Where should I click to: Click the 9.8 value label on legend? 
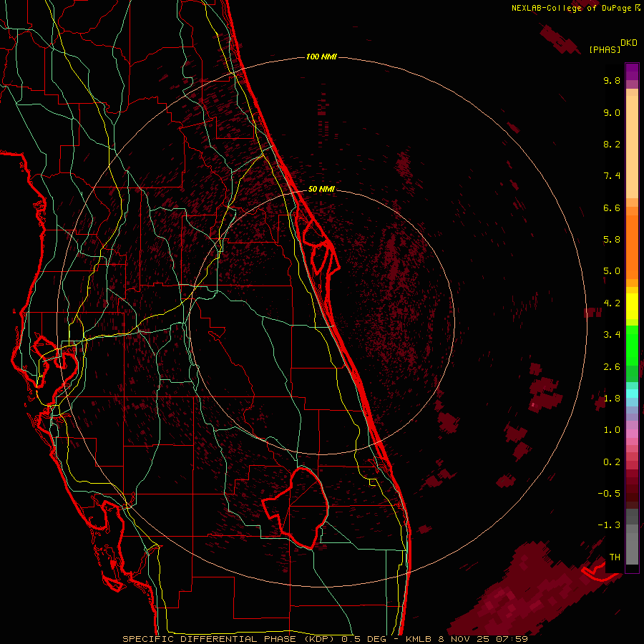tap(612, 80)
